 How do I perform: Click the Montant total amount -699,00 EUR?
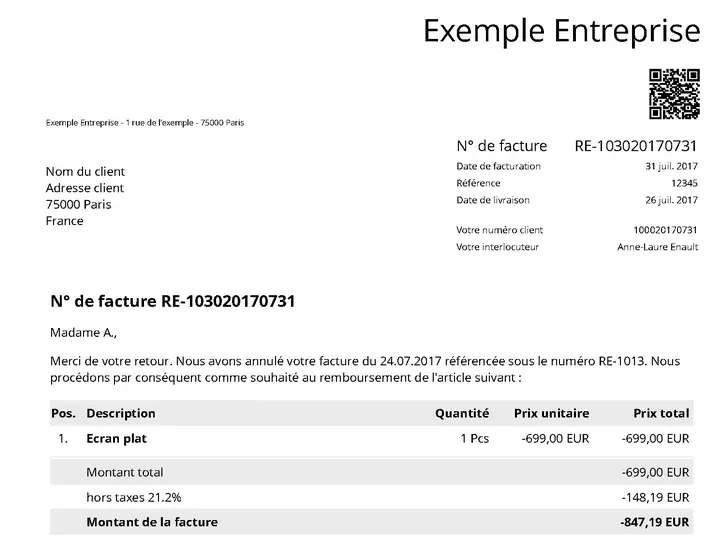655,472
